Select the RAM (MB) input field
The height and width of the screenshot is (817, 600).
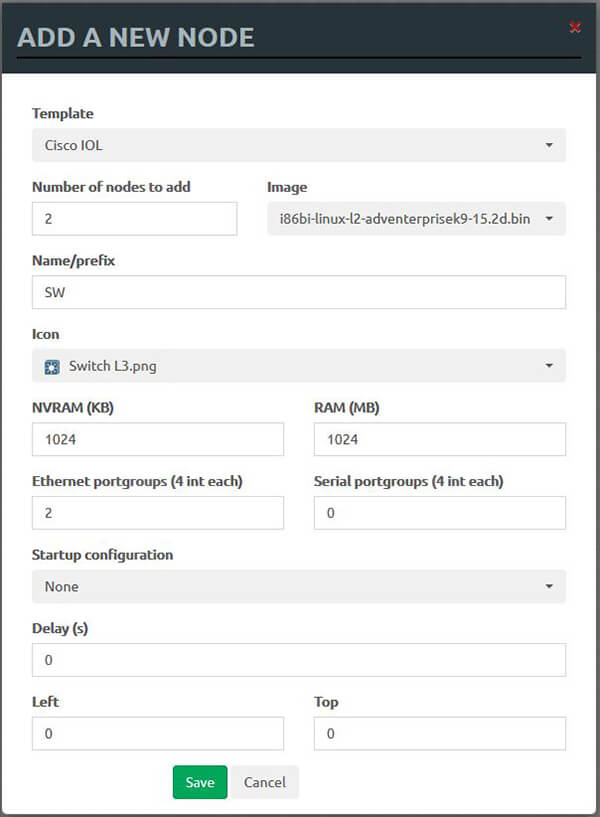439,439
